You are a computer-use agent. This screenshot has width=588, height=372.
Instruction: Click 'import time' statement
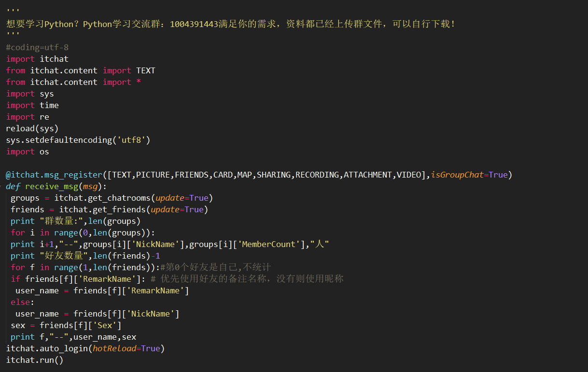tap(32, 105)
